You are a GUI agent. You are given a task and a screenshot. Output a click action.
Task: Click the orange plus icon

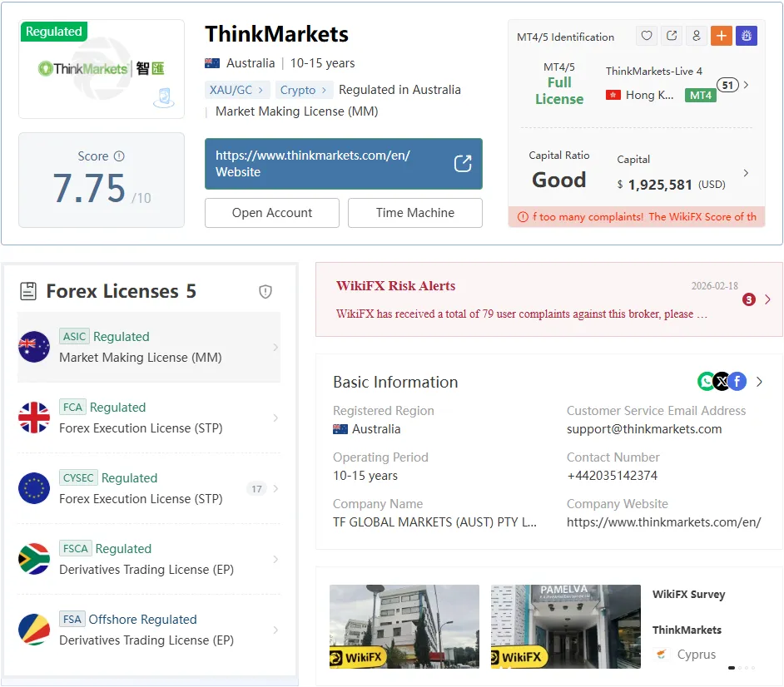pos(722,36)
